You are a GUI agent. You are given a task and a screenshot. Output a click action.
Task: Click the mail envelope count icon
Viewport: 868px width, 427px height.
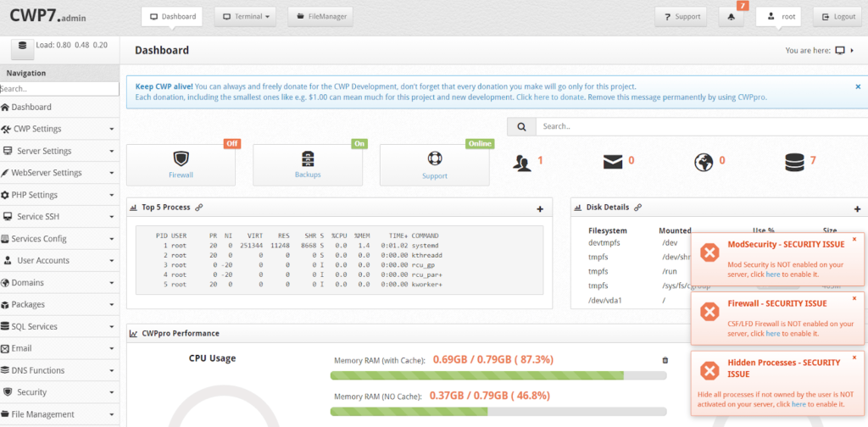613,162
